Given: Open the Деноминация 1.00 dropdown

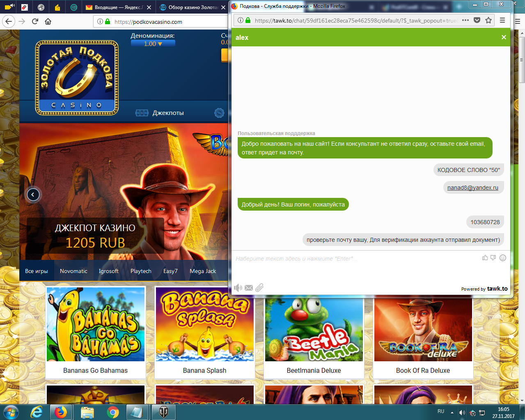Looking at the screenshot, I should coord(153,44).
